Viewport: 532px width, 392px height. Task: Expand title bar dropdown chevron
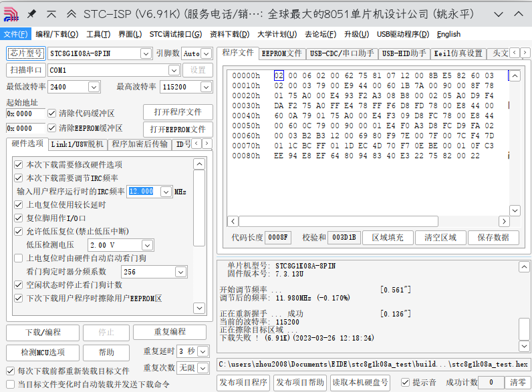point(499,14)
